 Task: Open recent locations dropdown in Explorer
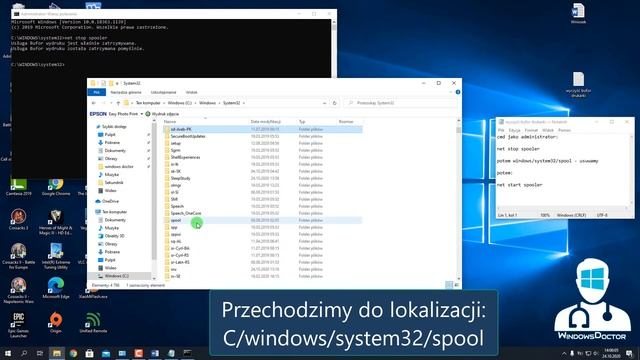pos(111,103)
